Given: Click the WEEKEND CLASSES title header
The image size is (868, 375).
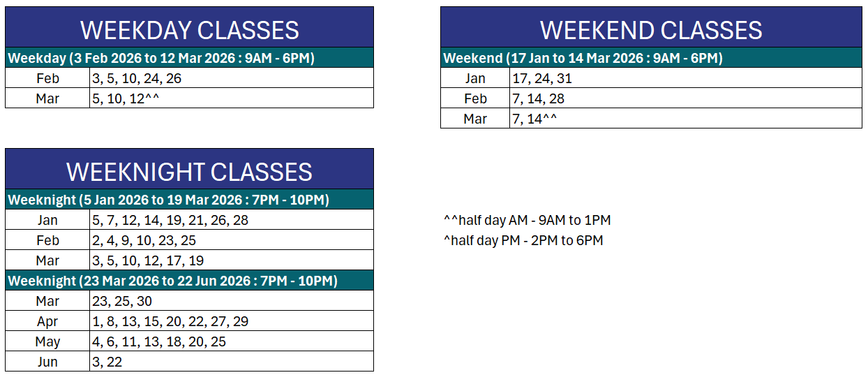Looking at the screenshot, I should pyautogui.click(x=651, y=30).
